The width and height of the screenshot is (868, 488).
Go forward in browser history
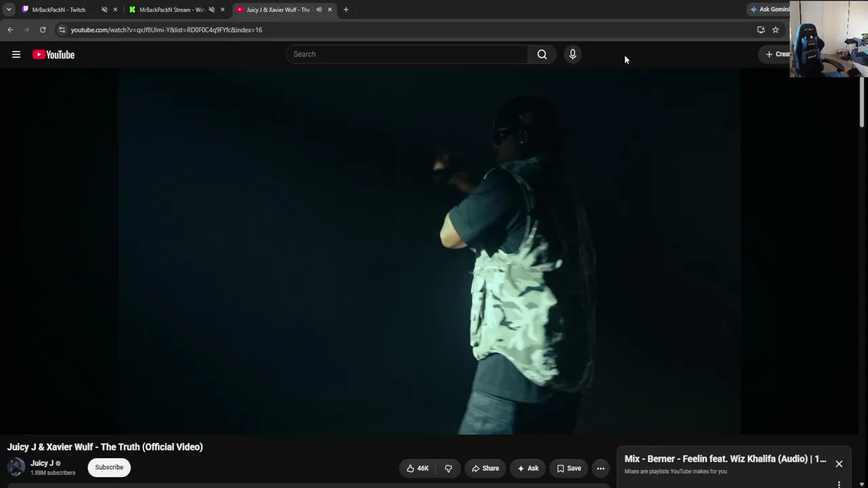click(26, 30)
